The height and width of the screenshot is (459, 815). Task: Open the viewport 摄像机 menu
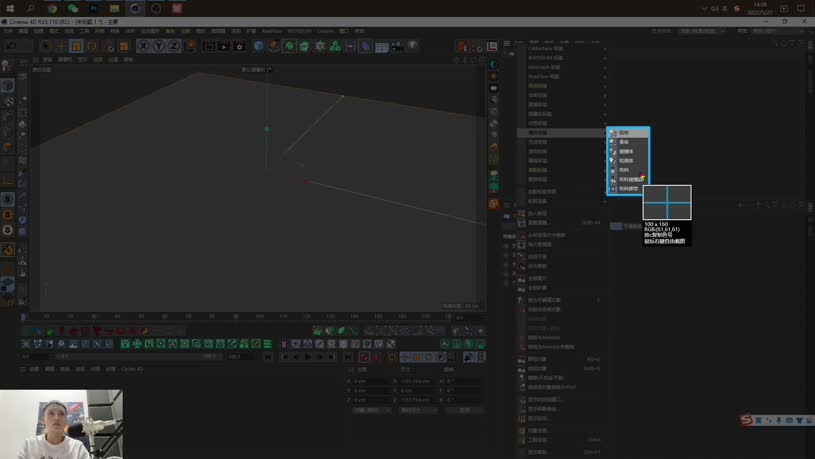65,60
